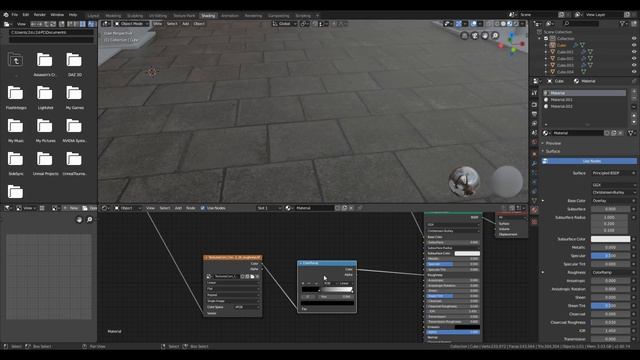Open the Global transform orientation dropdown

(x=284, y=24)
